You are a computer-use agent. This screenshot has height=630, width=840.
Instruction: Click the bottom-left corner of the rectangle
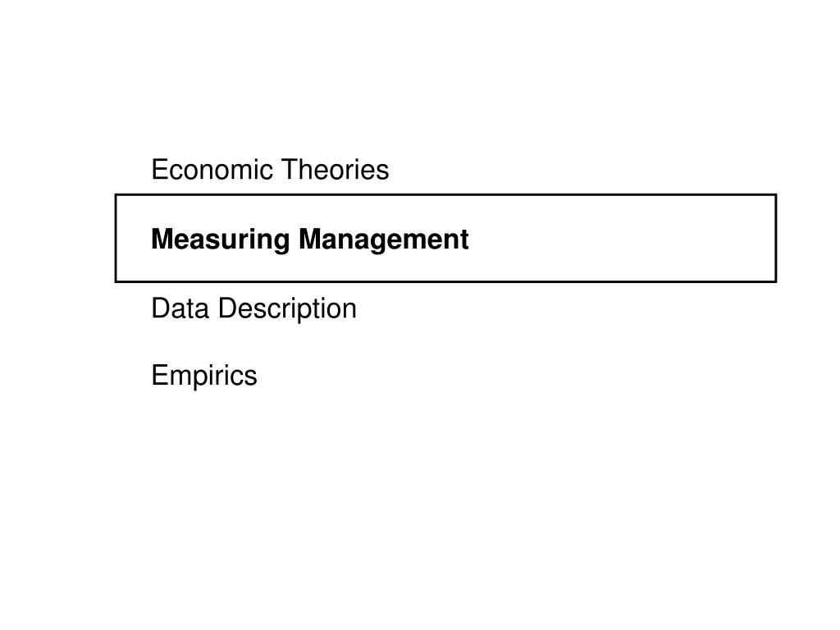click(116, 281)
